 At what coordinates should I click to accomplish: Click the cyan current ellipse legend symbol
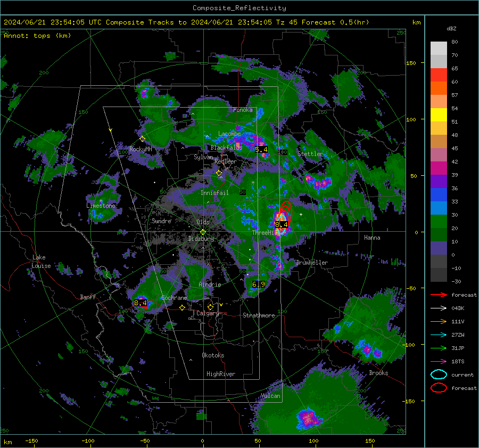(x=439, y=374)
